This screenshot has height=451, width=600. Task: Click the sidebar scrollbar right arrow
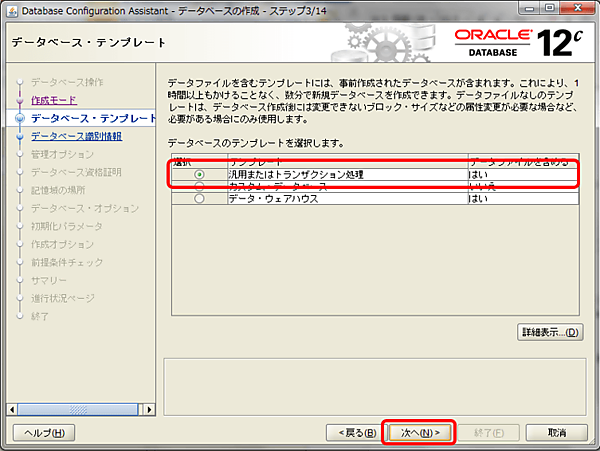click(x=149, y=410)
